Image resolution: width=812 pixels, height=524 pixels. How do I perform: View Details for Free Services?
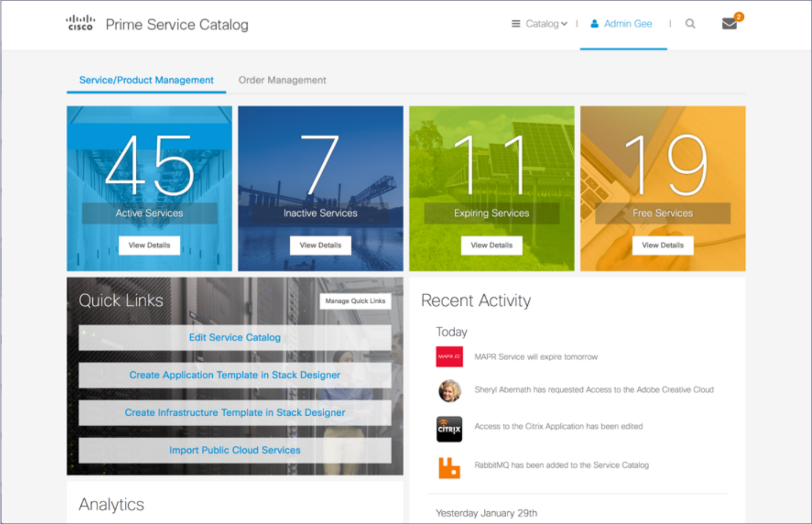662,245
